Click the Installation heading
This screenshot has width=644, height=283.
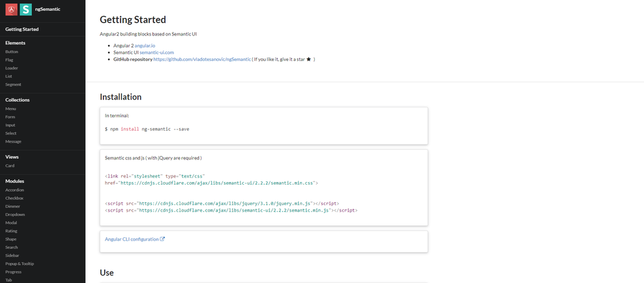pyautogui.click(x=121, y=96)
